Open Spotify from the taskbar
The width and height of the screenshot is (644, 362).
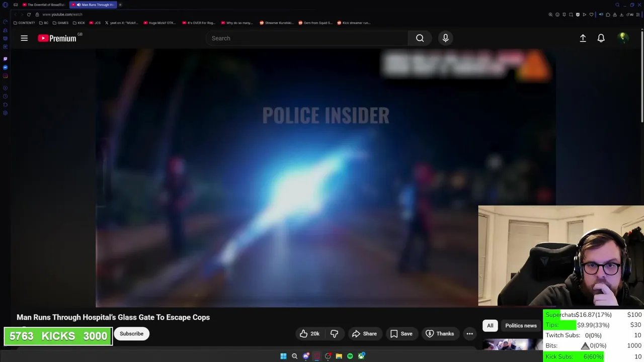[x=350, y=356]
